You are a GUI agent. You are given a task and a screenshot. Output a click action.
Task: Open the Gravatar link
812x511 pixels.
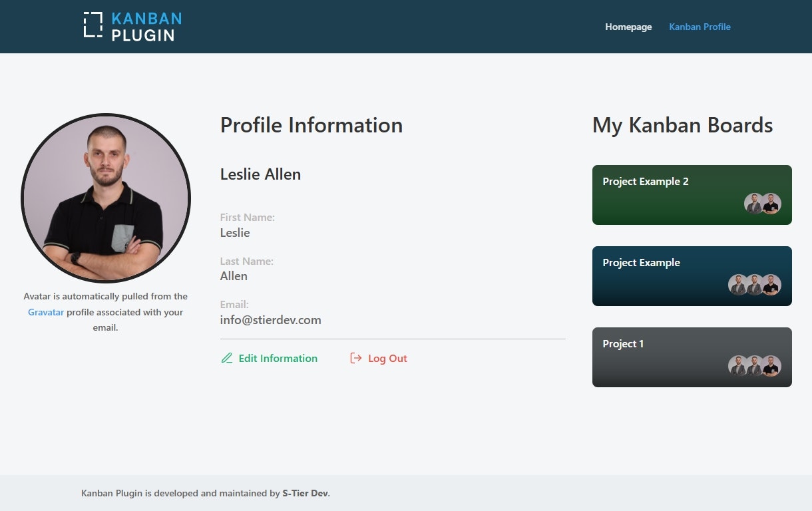(x=45, y=312)
